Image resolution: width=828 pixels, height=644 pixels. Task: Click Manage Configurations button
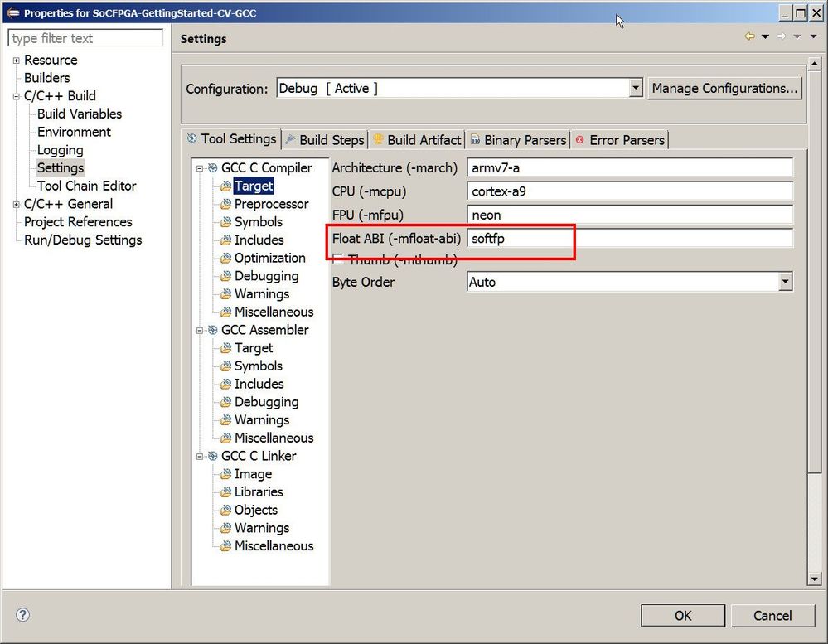[x=724, y=88]
